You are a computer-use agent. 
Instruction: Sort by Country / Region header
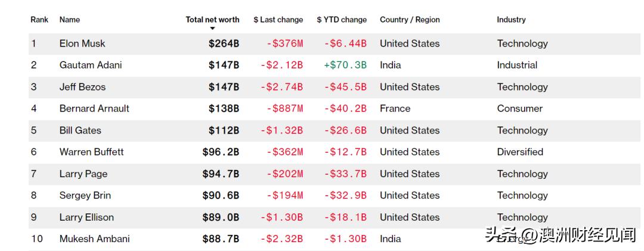410,20
